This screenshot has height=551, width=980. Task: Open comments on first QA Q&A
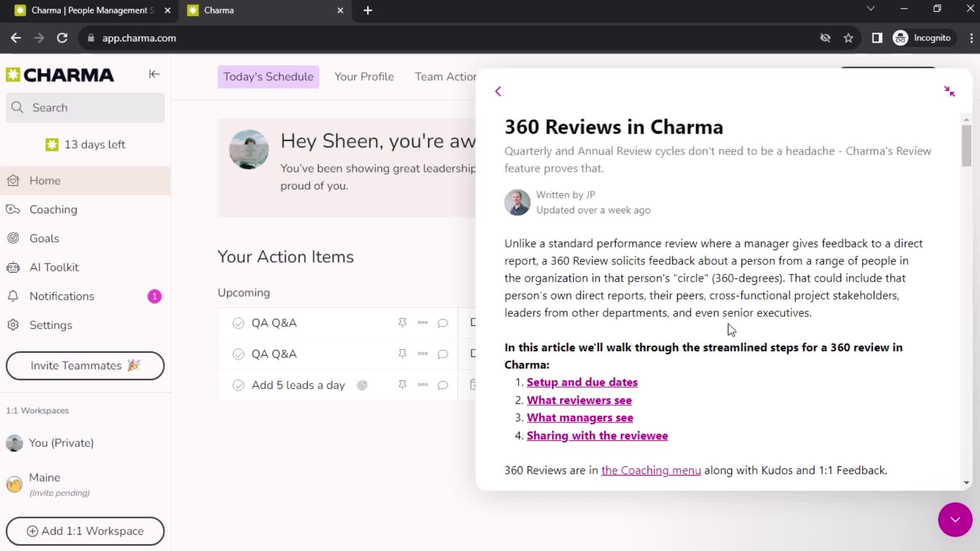[443, 323]
